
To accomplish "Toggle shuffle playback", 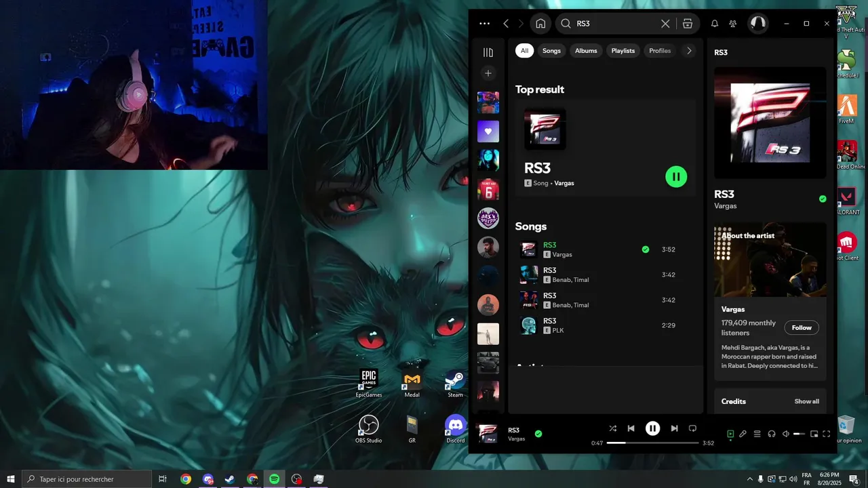I will click(x=613, y=428).
